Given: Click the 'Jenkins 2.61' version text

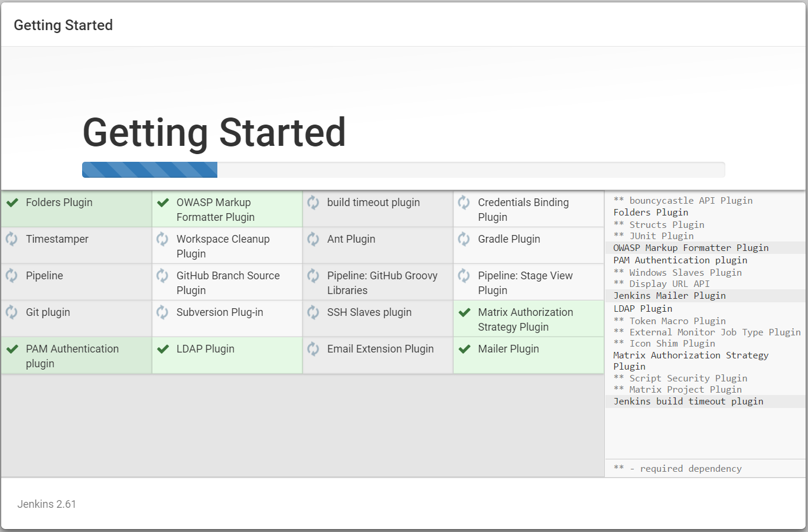Looking at the screenshot, I should (x=47, y=504).
